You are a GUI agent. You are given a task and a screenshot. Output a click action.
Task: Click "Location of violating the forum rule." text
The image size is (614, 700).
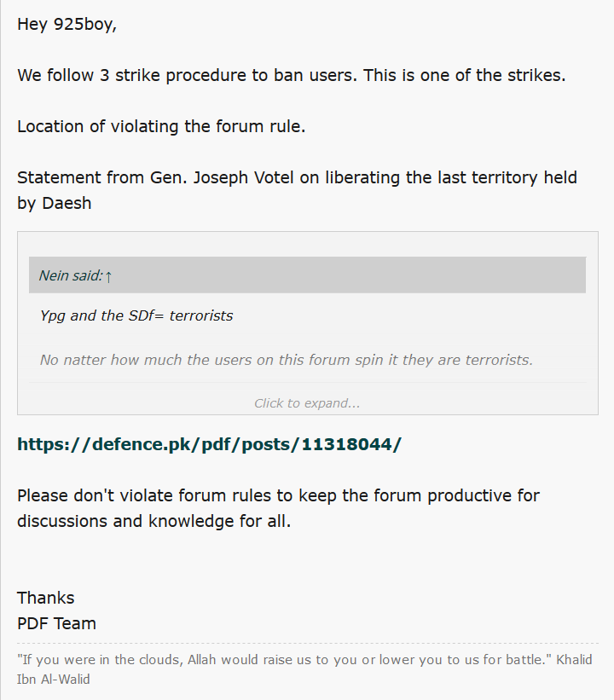tap(161, 126)
